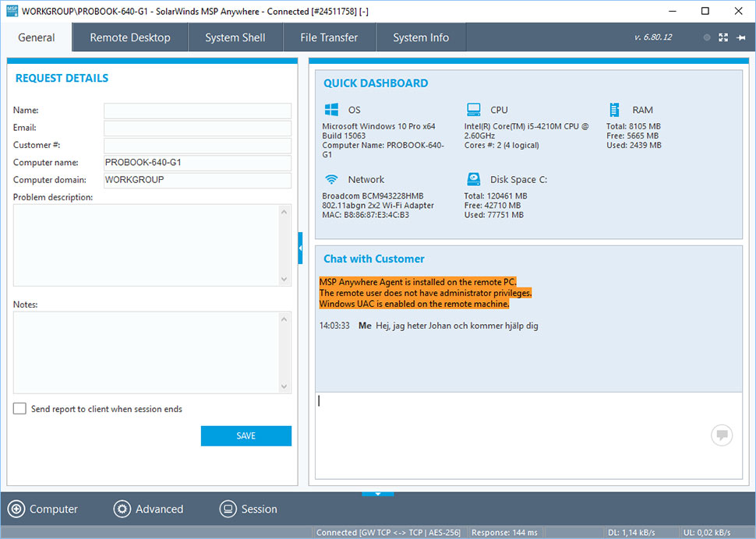Click the MAC: B8:86:87:E3:4C:B3 text
Image resolution: width=756 pixels, height=539 pixels.
coord(366,215)
